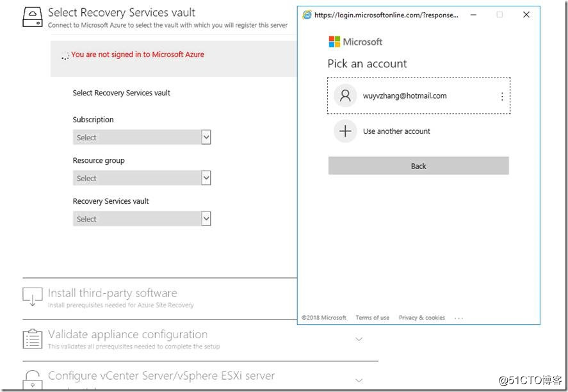Click the ©2018 Microsoft footer text
The height and width of the screenshot is (392, 568).
324,317
